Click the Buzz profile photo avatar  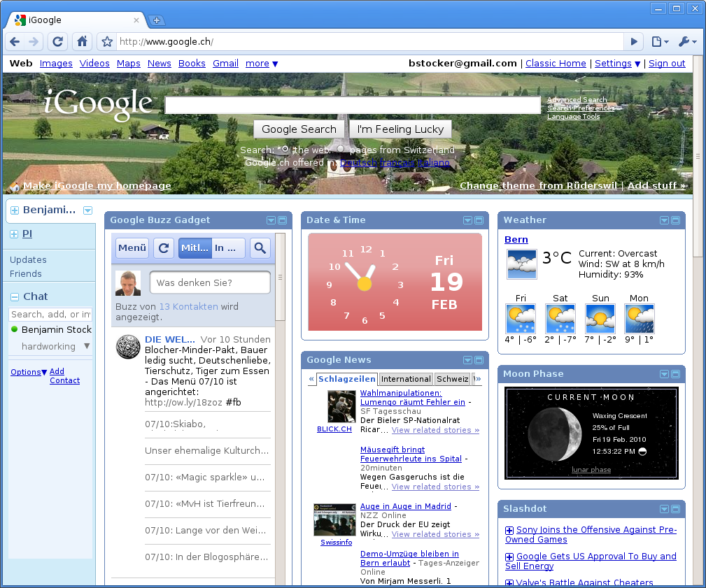pyautogui.click(x=128, y=283)
